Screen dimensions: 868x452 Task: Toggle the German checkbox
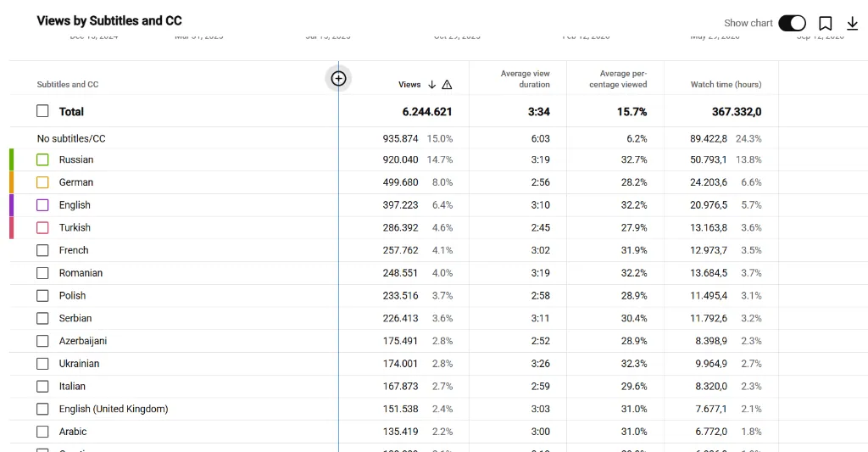click(x=42, y=182)
